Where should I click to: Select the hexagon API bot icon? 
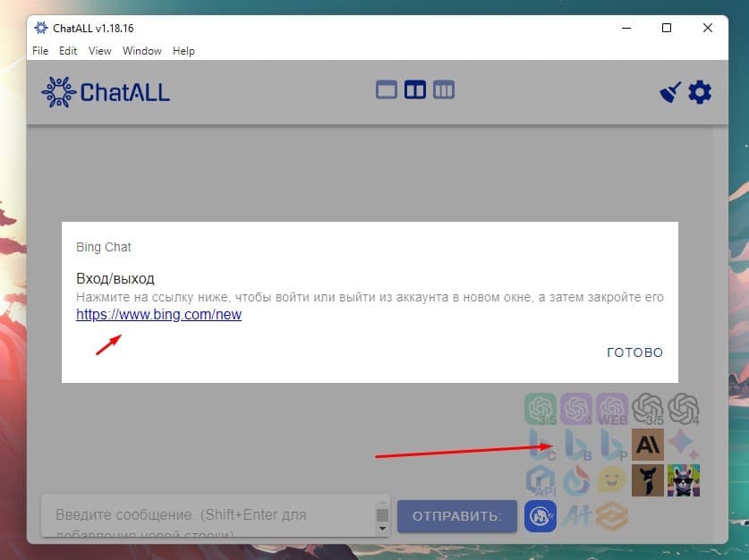[x=540, y=480]
